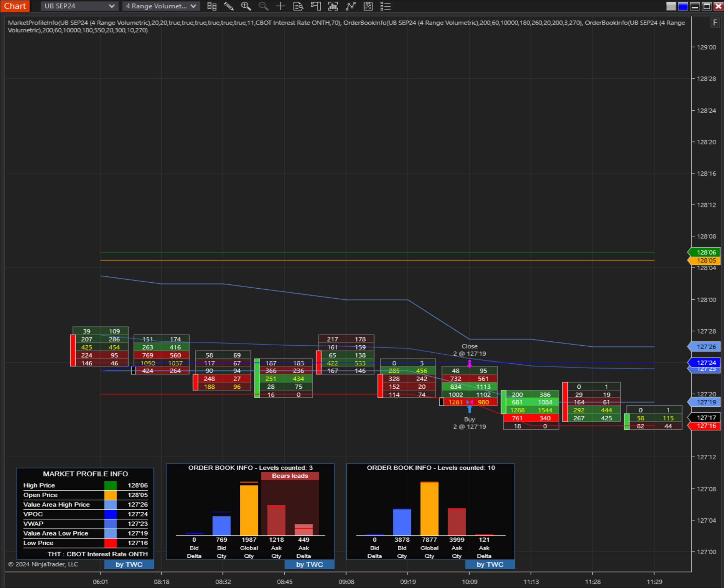Click the red Ask Qty bar valued 3999
The width and height of the screenshot is (724, 588).
(457, 522)
